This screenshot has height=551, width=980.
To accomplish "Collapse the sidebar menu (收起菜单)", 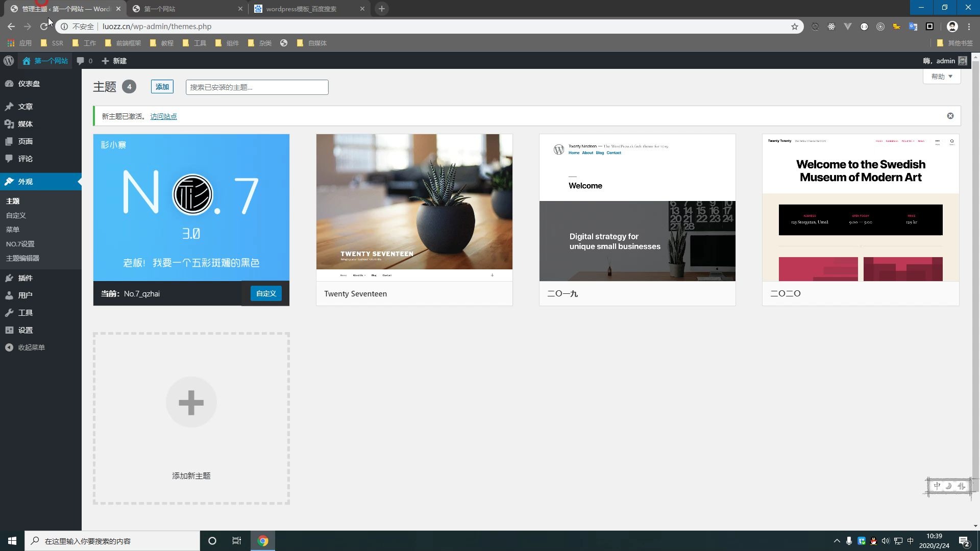I will 31,347.
